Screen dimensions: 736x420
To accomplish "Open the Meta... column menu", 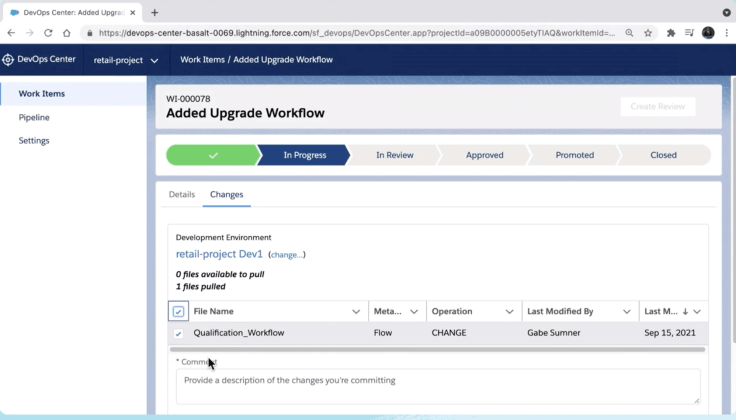I will [414, 312].
